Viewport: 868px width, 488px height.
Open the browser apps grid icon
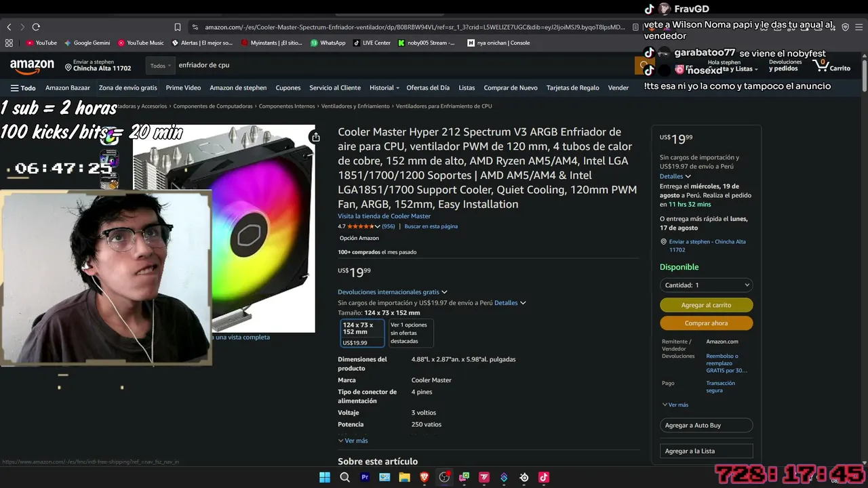tap(9, 43)
